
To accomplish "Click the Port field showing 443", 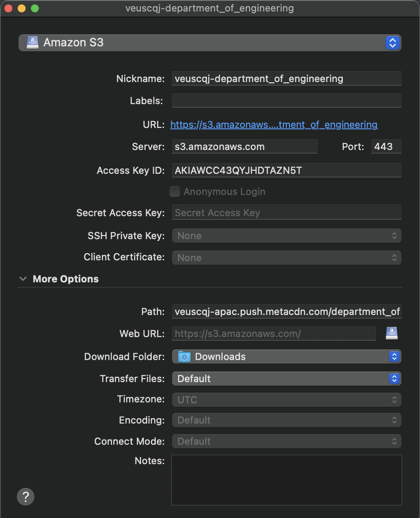I will point(386,146).
